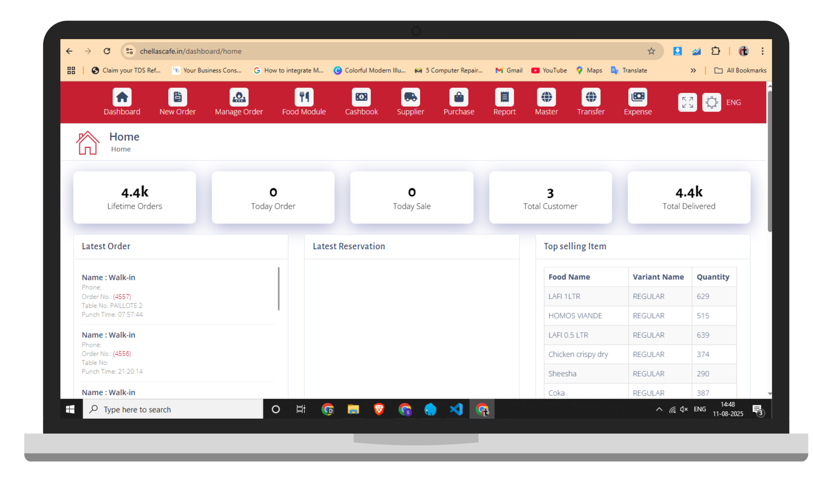The width and height of the screenshot is (814, 504).
Task: Open the settings gear icon
Action: 711,102
